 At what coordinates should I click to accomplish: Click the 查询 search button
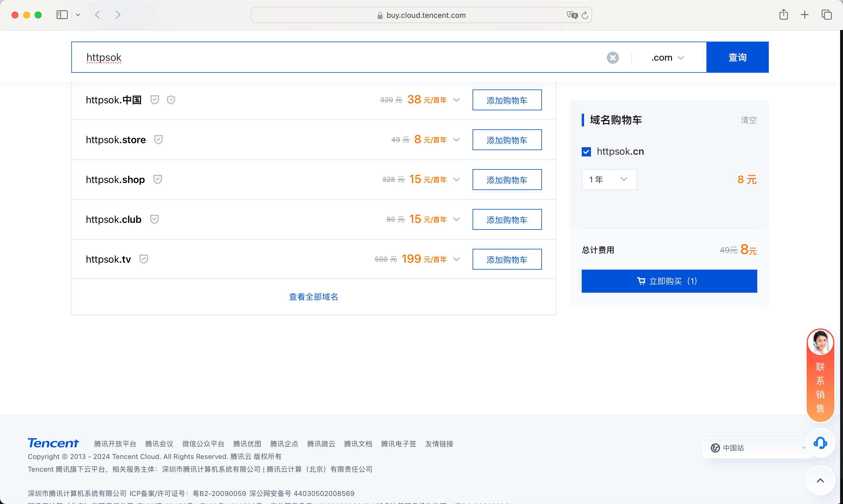pyautogui.click(x=737, y=57)
